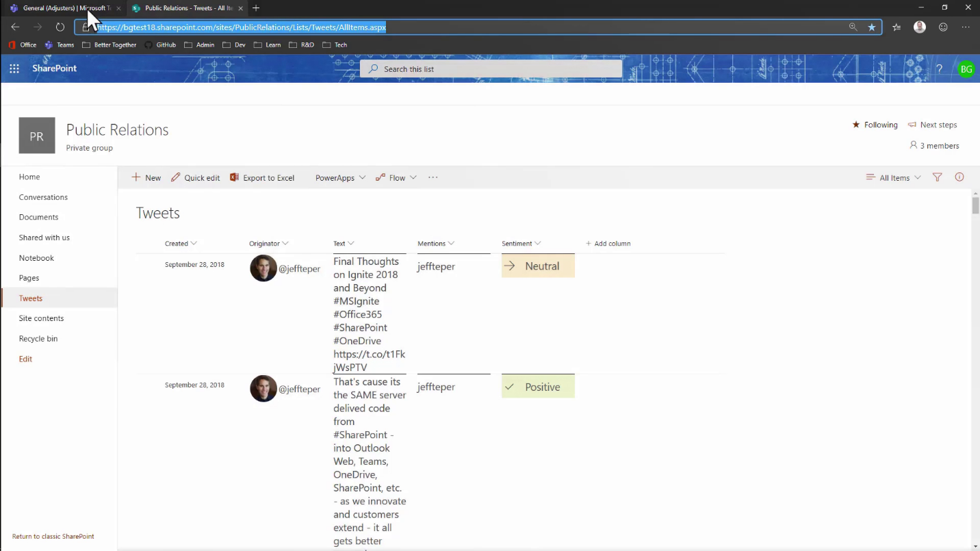Open the favorites hub icon
The height and width of the screenshot is (551, 980).
pos(897,27)
